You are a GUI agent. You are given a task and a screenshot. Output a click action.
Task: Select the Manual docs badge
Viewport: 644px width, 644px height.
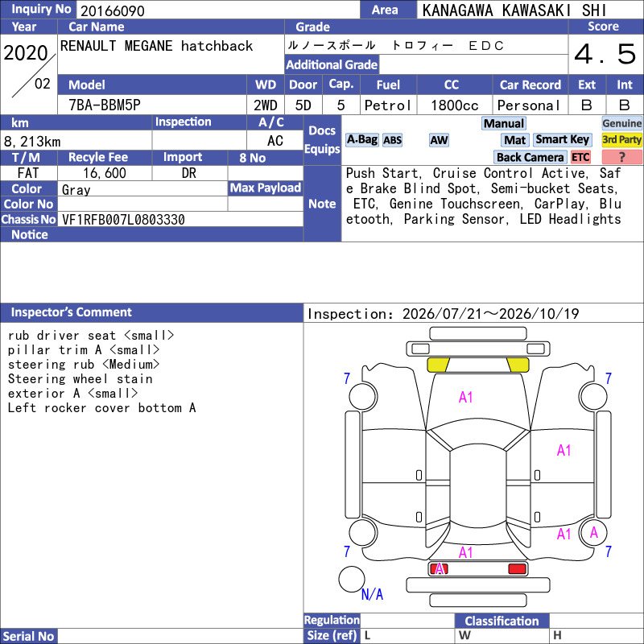(504, 123)
